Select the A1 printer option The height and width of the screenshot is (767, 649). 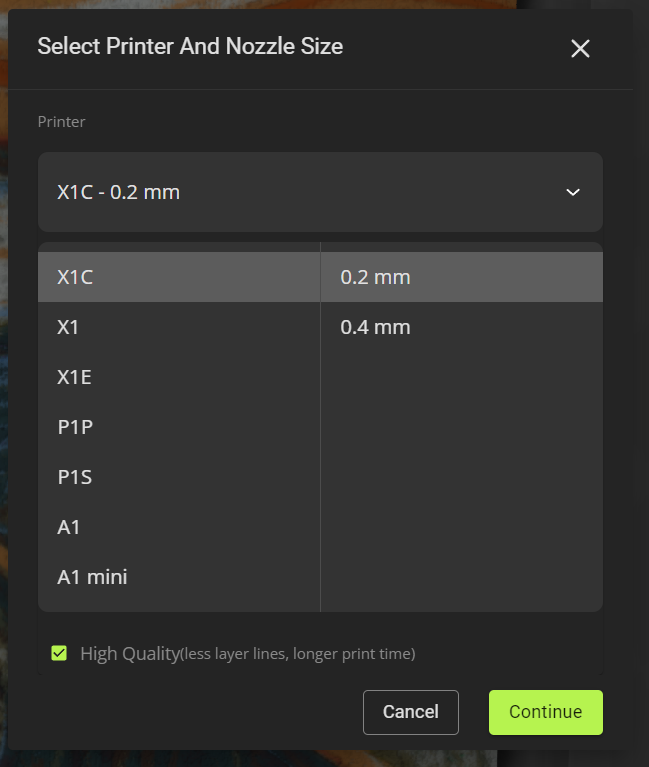tap(179, 527)
